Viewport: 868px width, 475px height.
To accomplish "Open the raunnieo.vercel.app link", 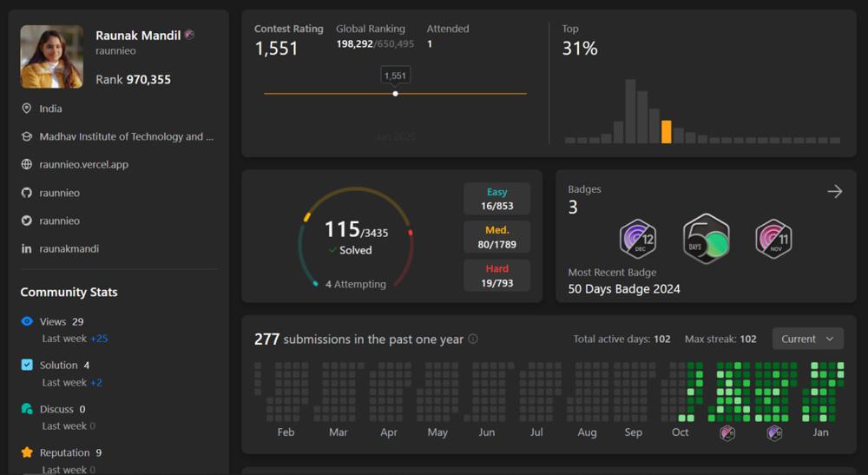I will tap(83, 164).
